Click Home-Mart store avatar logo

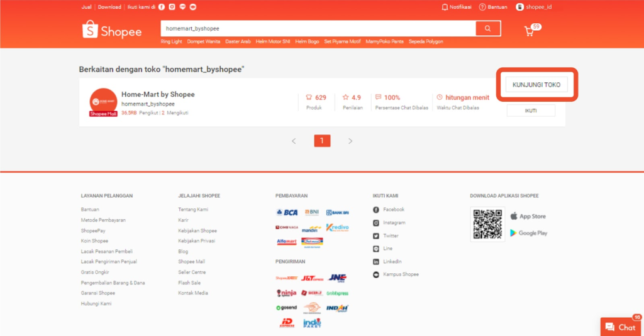103,101
